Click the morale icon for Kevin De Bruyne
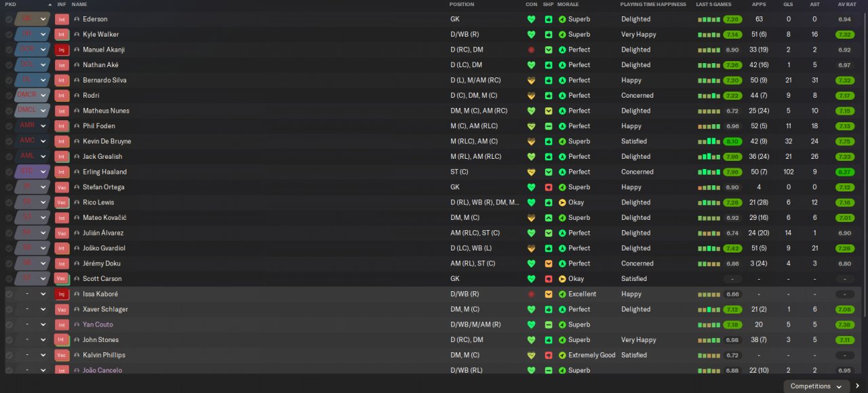The height and width of the screenshot is (393, 868). point(562,141)
